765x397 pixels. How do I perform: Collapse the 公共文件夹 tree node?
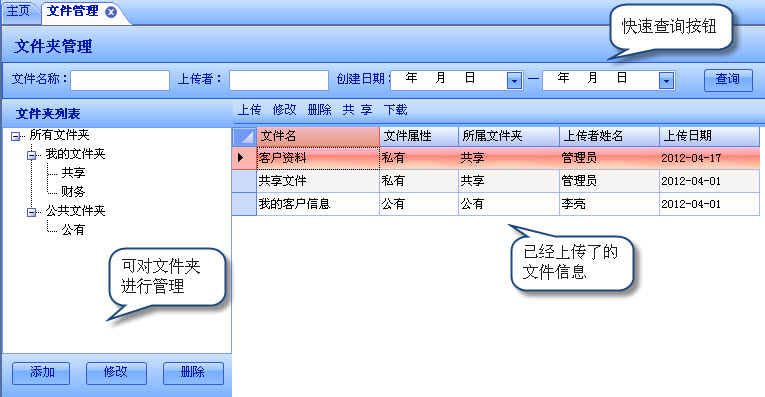(x=32, y=212)
